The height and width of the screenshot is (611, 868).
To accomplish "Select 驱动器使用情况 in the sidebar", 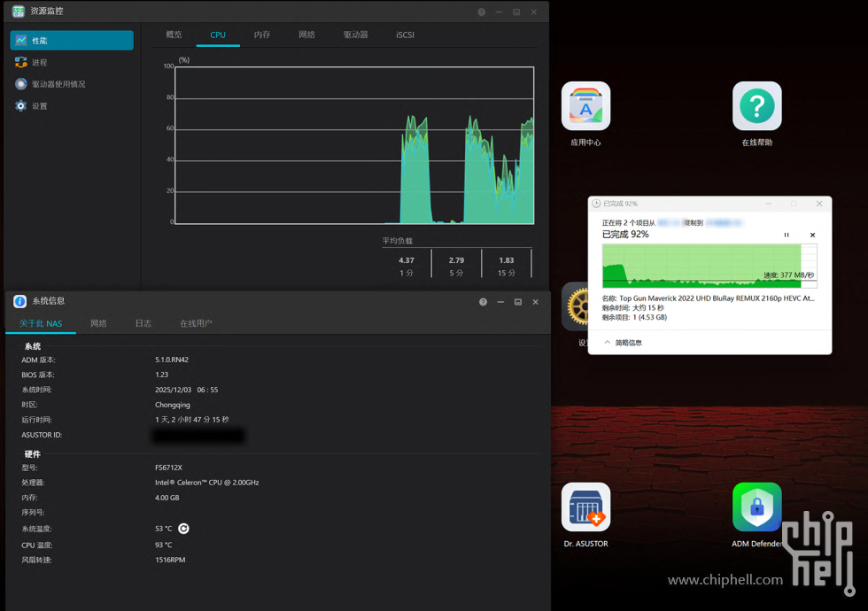I will pos(58,84).
